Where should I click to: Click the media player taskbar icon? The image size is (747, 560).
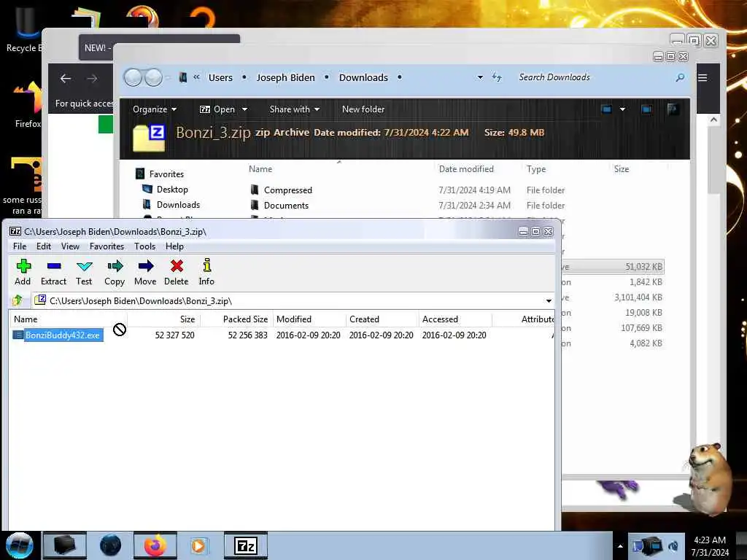tap(198, 545)
